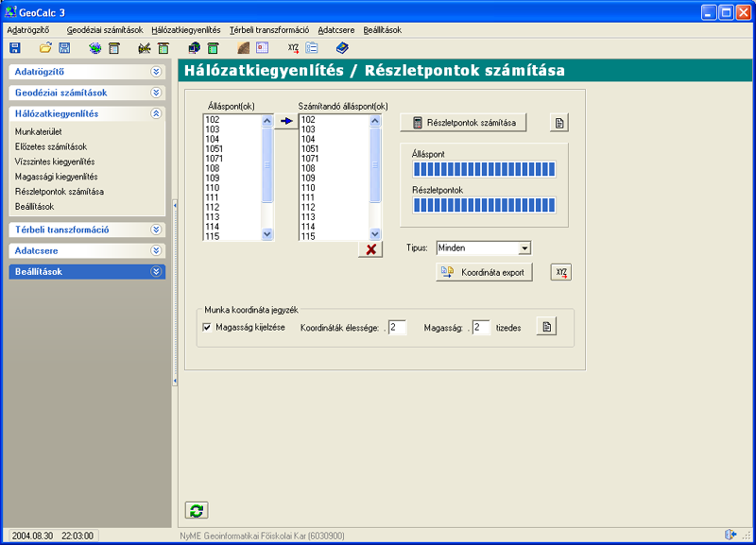756x545 pixels.
Task: Select Előzetes számítások in sidebar
Action: [x=51, y=146]
